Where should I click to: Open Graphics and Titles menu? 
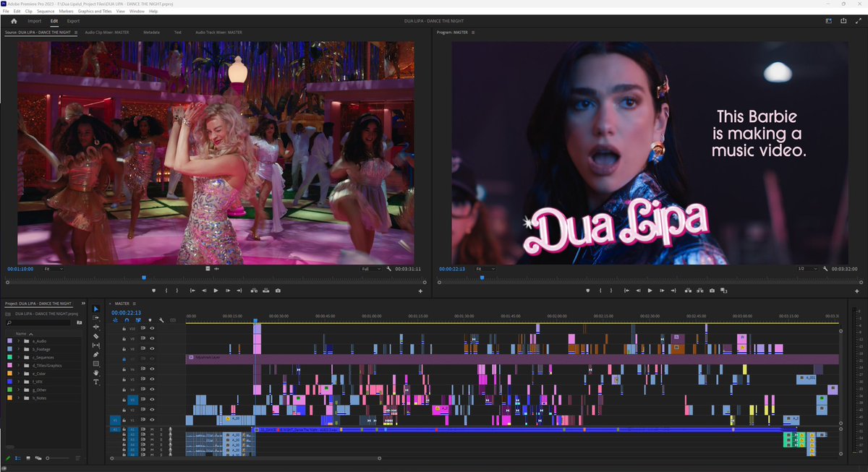point(95,12)
